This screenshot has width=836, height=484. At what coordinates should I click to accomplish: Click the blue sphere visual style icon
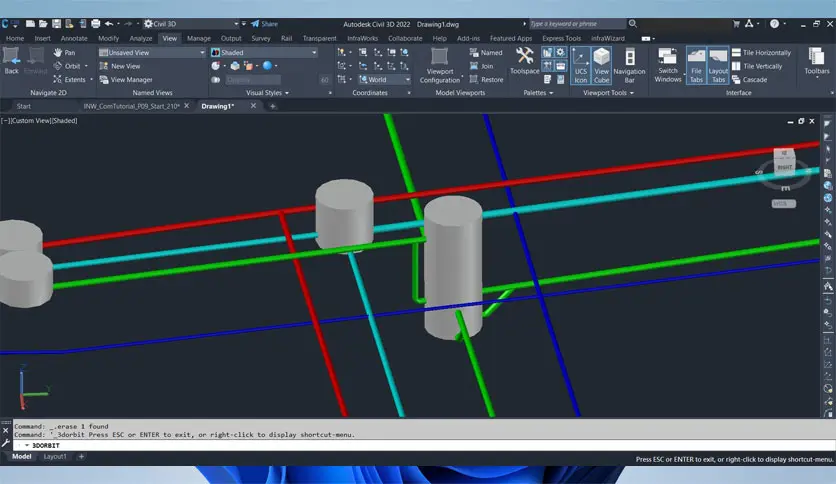coord(267,66)
